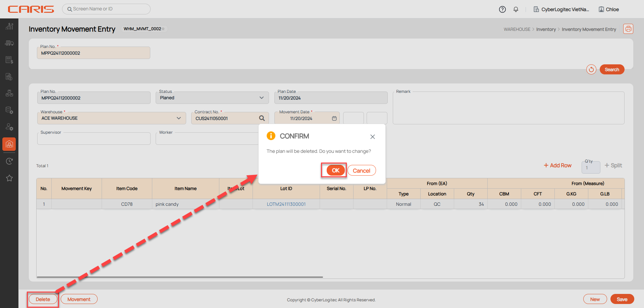Open the Movement Date calendar picker
The width and height of the screenshot is (644, 308).
334,118
